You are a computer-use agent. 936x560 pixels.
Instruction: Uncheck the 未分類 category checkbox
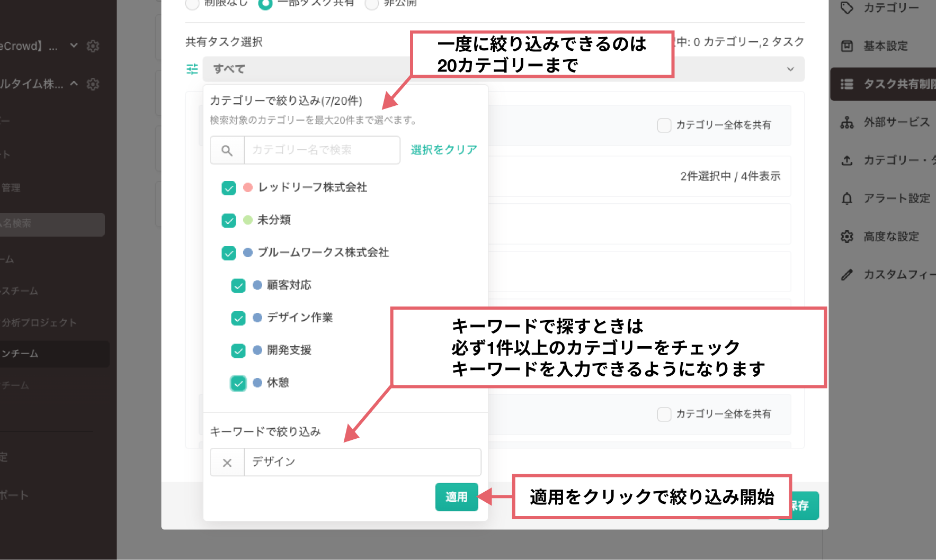tap(229, 220)
